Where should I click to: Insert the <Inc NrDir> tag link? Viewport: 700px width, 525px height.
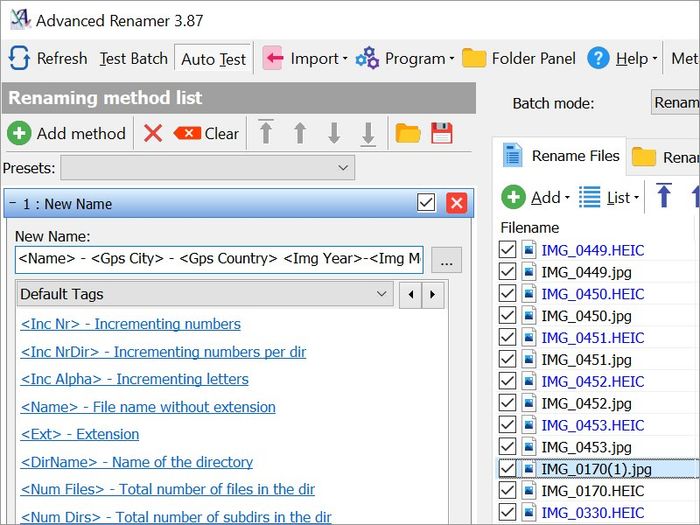pyautogui.click(x=163, y=352)
